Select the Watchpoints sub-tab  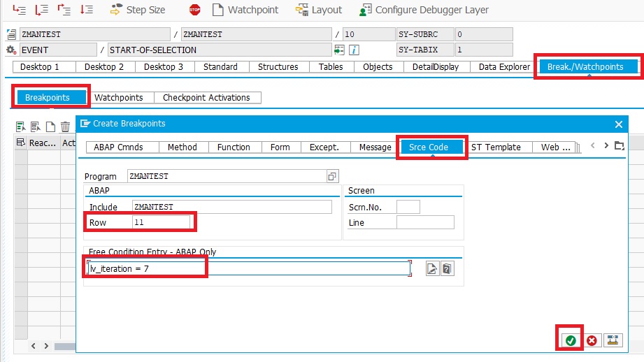pos(120,98)
